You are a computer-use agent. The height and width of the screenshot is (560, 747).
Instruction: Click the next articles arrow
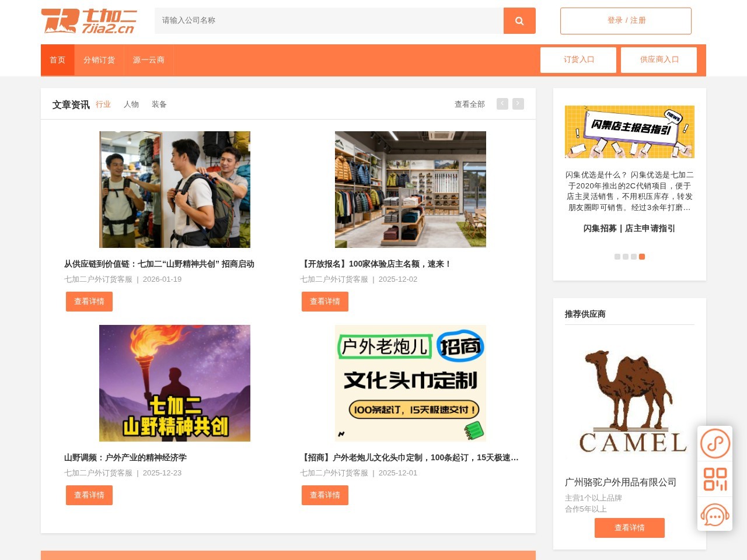point(518,104)
